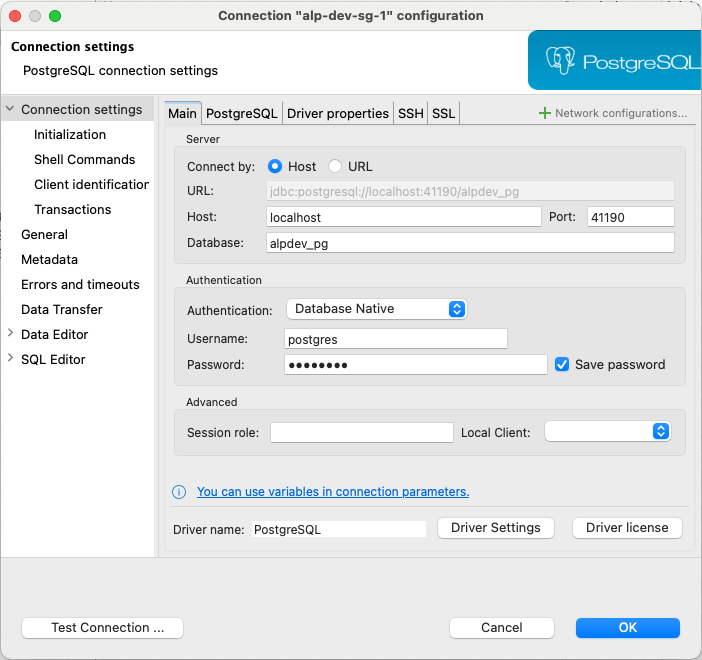The image size is (702, 660).
Task: Click the blue info icon beside variables link
Action: pos(180,492)
